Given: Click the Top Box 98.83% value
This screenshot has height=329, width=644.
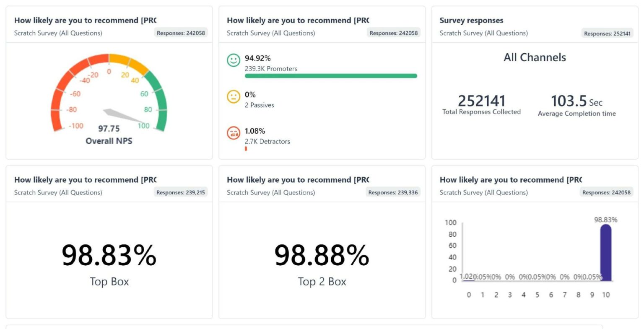Looking at the screenshot, I should coord(109,256).
